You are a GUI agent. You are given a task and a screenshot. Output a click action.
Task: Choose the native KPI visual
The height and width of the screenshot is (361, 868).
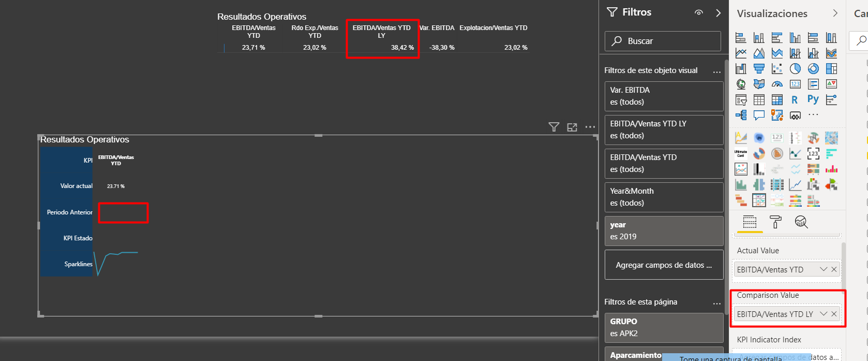coord(831,84)
